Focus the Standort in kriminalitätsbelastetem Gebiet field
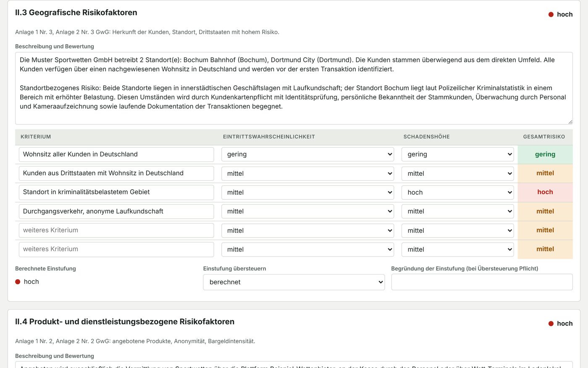 tap(116, 192)
